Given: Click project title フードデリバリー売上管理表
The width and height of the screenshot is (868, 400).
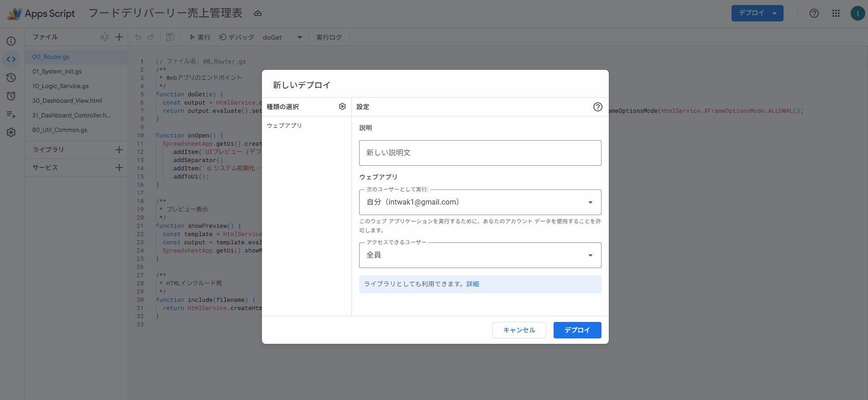Looking at the screenshot, I should (165, 13).
